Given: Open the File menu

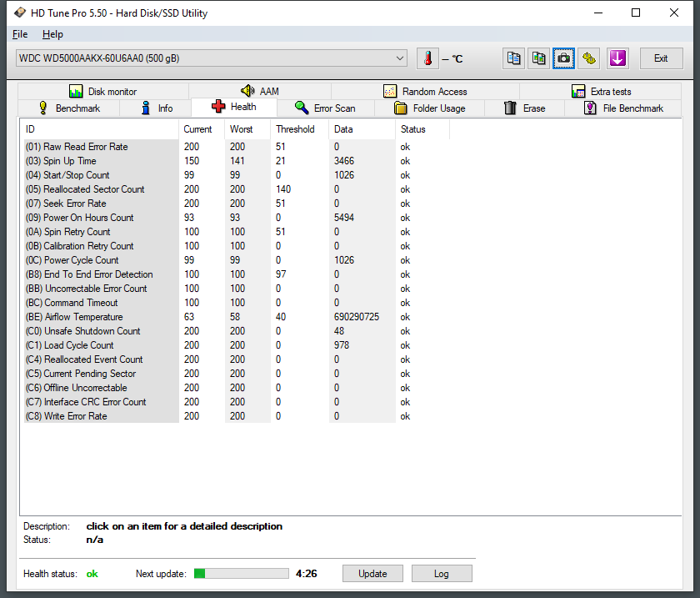Looking at the screenshot, I should 20,34.
